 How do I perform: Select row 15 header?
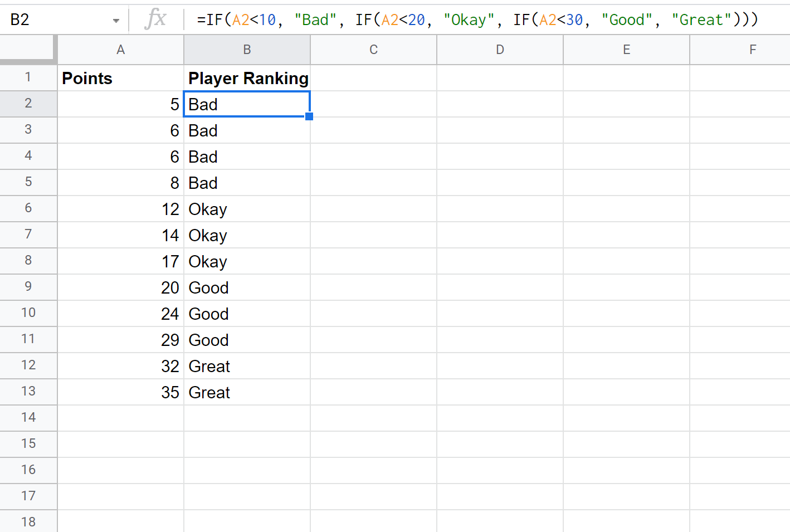click(x=28, y=444)
